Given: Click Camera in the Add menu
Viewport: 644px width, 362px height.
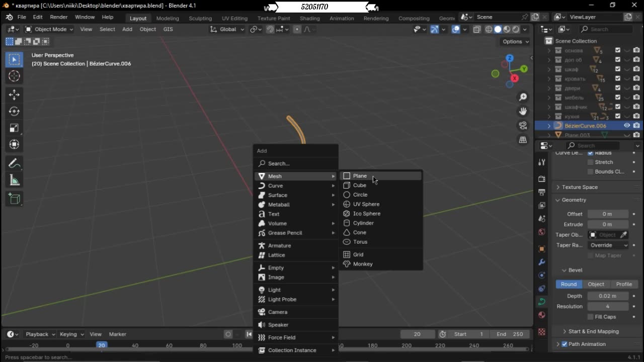Looking at the screenshot, I should click(296, 312).
